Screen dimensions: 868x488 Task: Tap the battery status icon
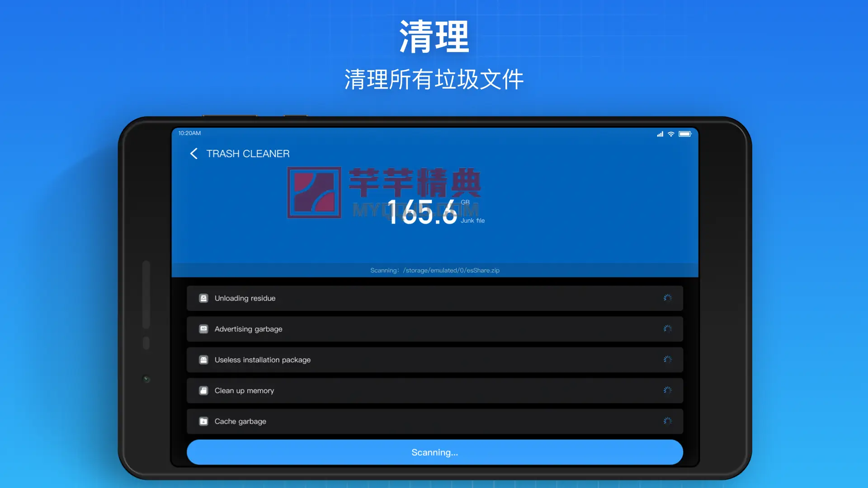684,134
